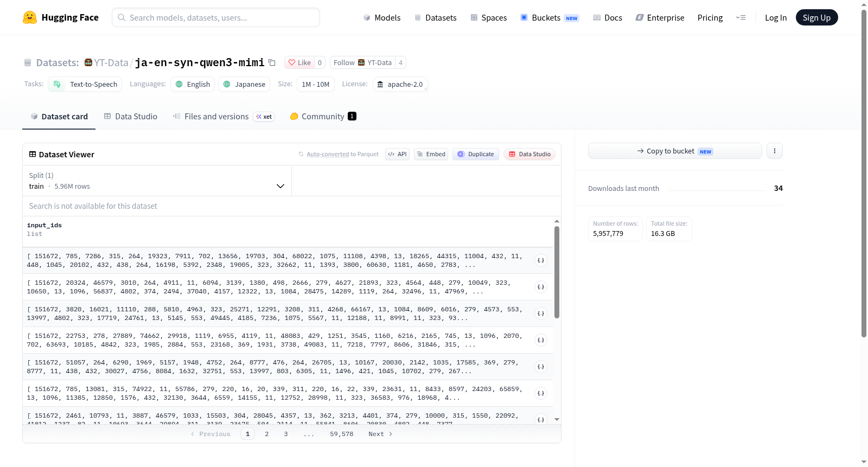Open the Community tab
The image size is (868, 467).
323,117
